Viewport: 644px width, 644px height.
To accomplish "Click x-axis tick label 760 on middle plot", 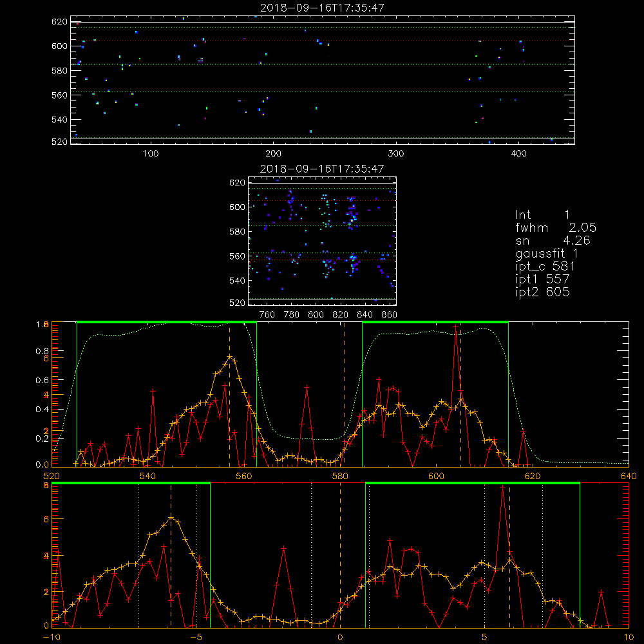I will [267, 315].
